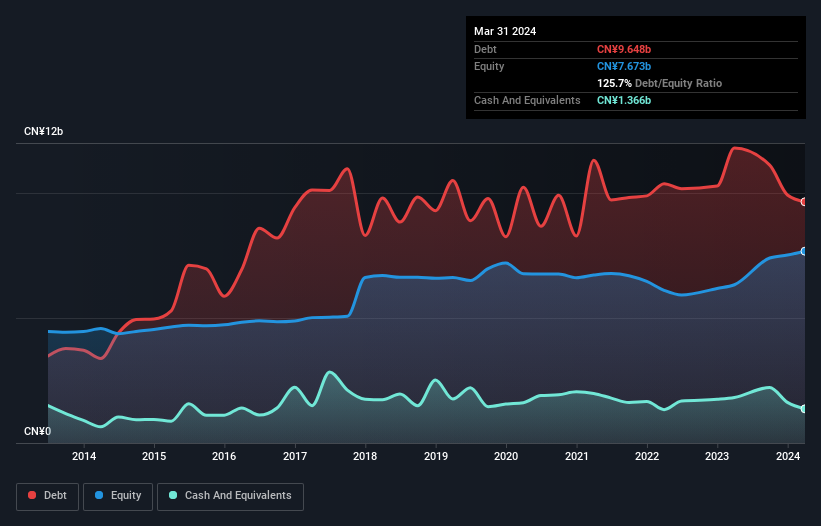
Task: Click the Cash And Equivalents tooltip label
Action: pos(527,100)
